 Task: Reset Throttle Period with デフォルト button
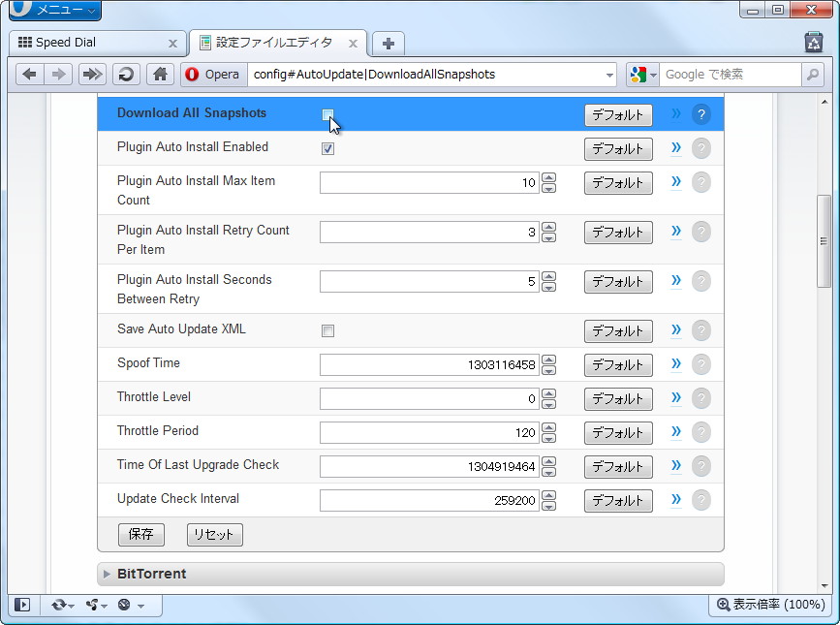[618, 433]
